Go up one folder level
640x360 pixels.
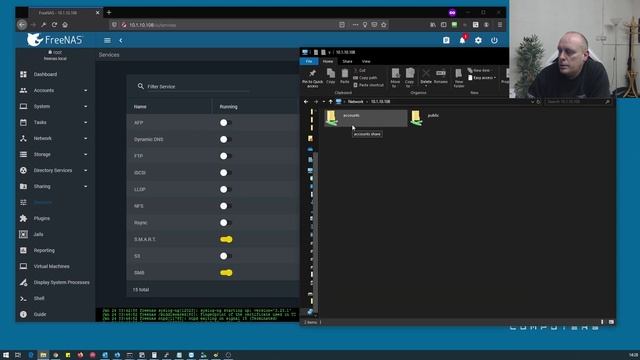(x=331, y=102)
